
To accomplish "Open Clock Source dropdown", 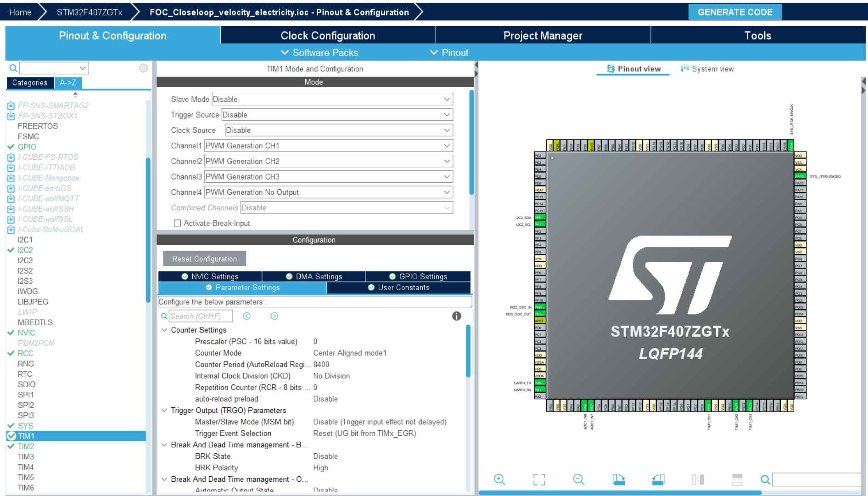I will click(x=339, y=130).
